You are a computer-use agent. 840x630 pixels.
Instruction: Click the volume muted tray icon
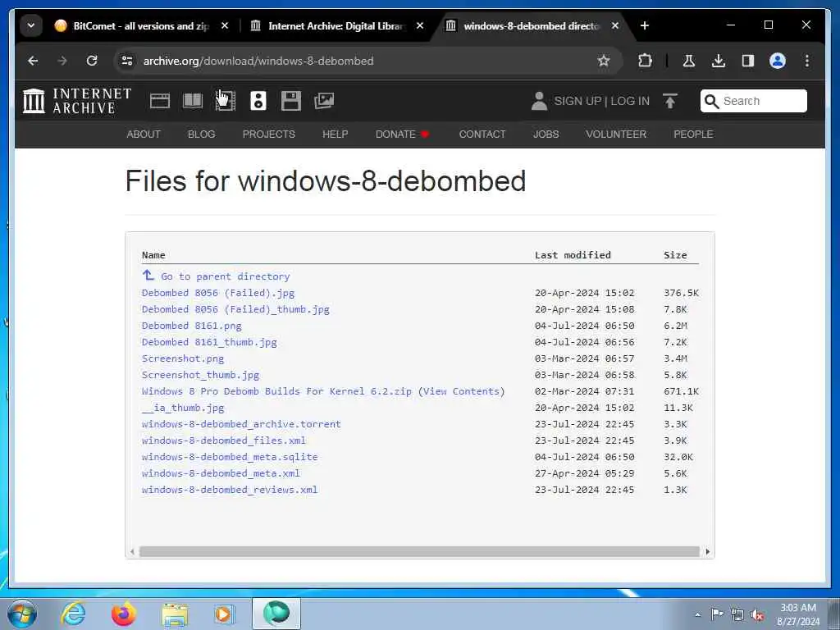point(757,614)
